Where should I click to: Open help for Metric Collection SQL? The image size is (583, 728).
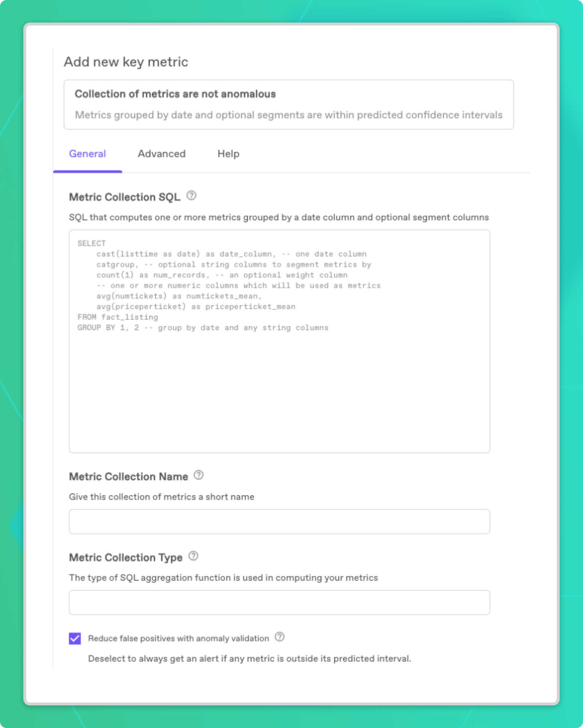[192, 196]
